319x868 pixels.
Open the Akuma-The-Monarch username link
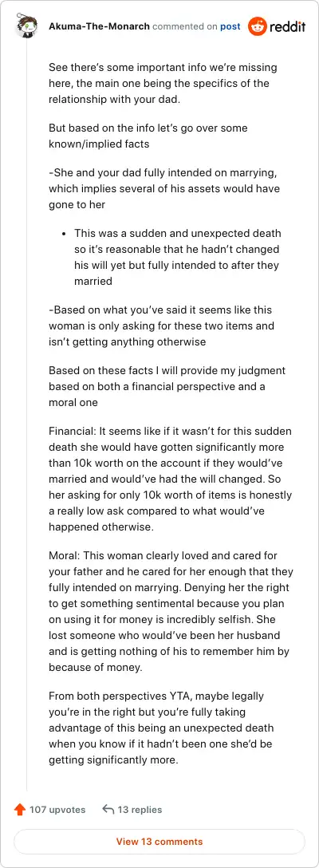(99, 26)
